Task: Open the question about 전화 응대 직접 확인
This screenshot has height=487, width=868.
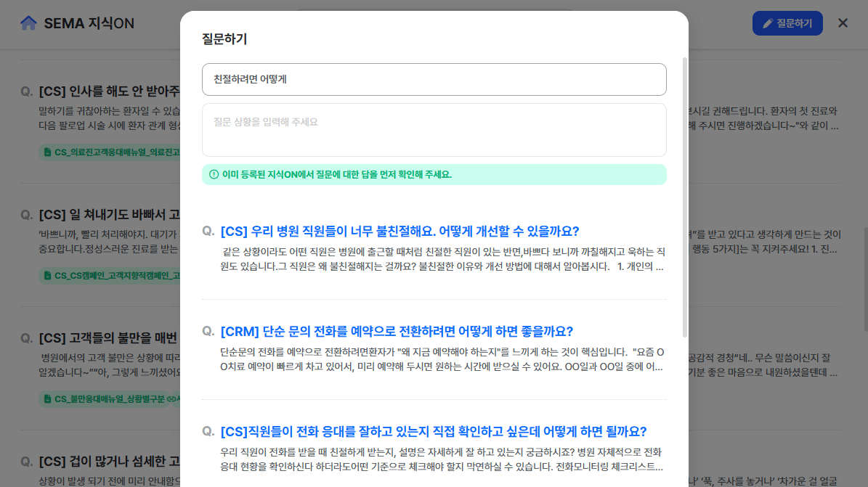Action: 432,433
